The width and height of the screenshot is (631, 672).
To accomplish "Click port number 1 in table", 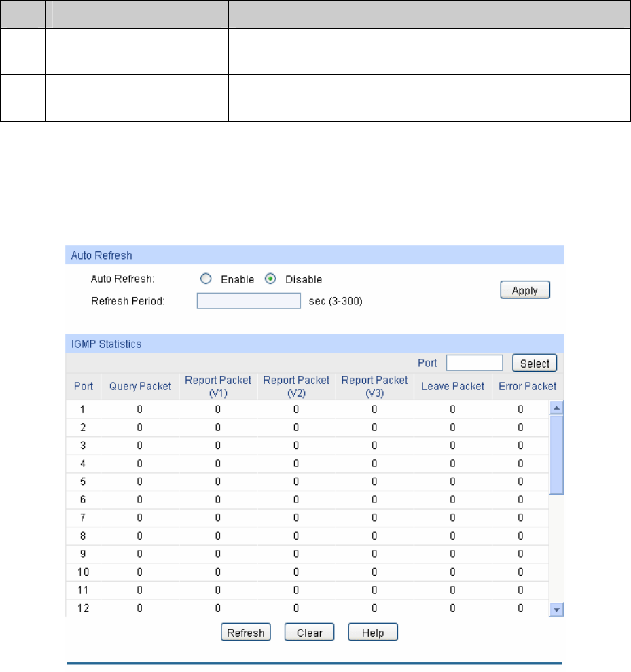I will coord(83,409).
